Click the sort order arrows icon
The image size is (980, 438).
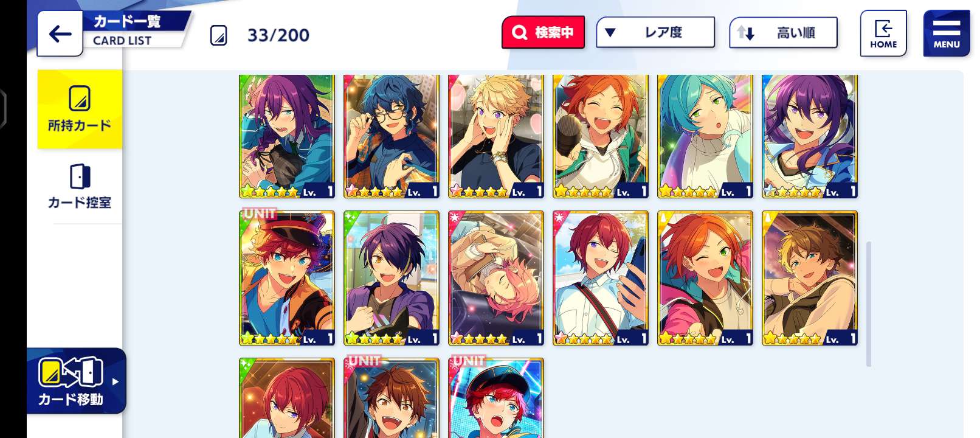(x=746, y=33)
